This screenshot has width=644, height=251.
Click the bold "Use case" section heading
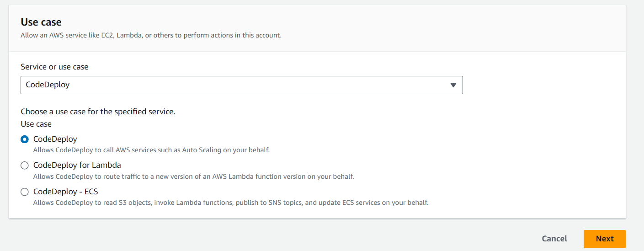coord(41,22)
